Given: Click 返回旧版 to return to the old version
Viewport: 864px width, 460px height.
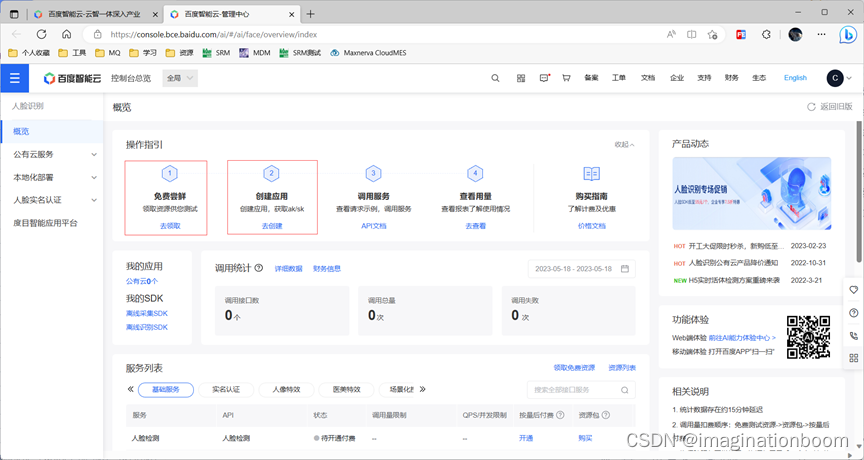Looking at the screenshot, I should [830, 107].
